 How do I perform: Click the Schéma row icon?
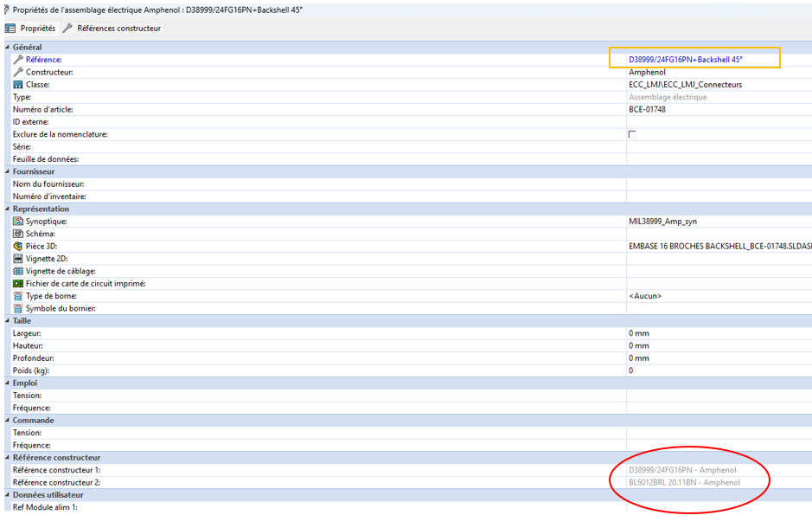pos(17,234)
